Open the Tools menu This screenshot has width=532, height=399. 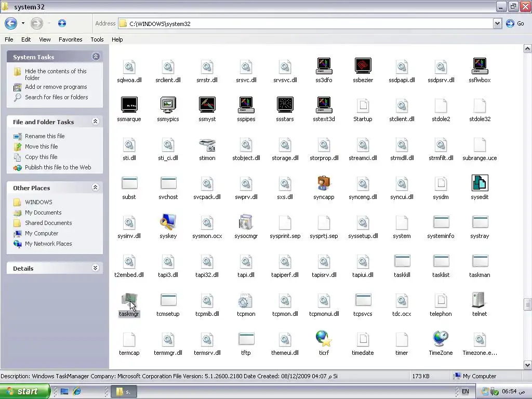pyautogui.click(x=97, y=39)
